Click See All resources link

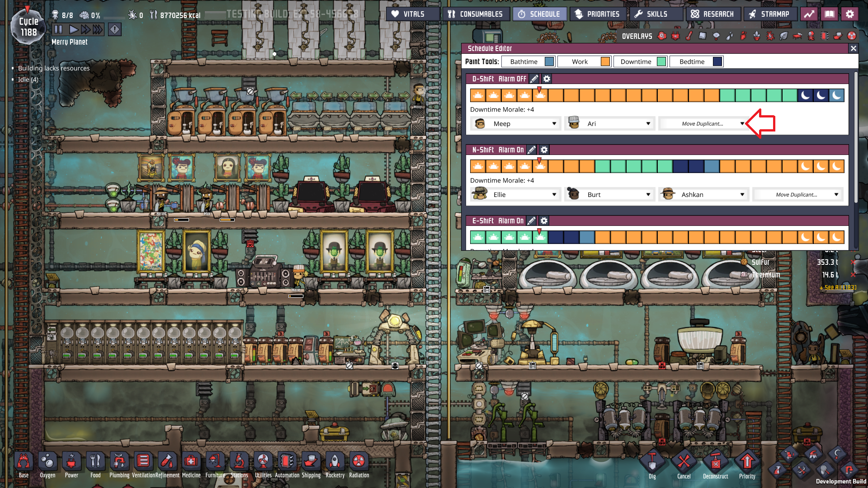[838, 288]
